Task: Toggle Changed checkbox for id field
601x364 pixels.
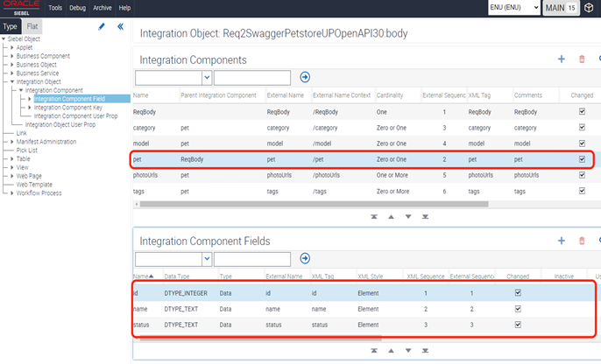Action: click(x=518, y=293)
